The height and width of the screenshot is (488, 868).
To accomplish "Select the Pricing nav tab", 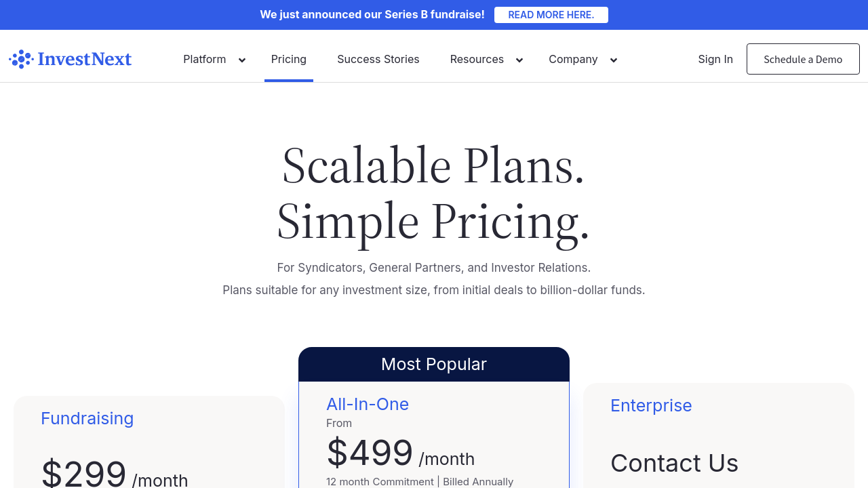I will point(289,60).
